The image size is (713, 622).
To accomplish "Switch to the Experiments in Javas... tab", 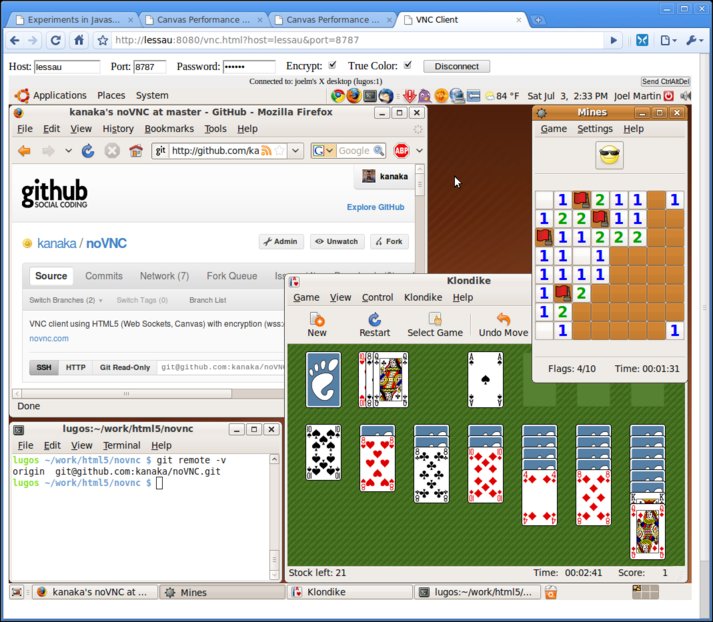I will (74, 20).
